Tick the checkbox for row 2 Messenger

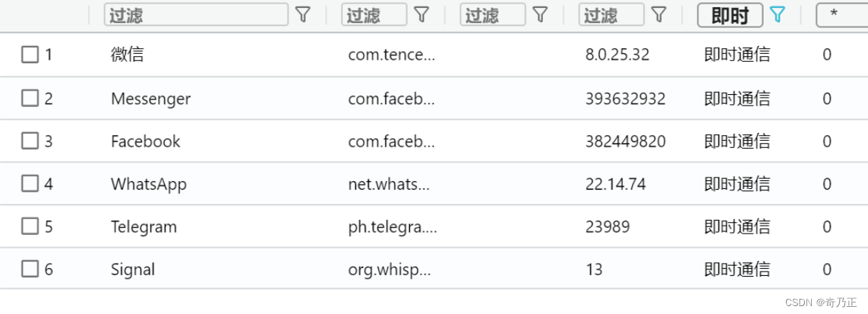pyautogui.click(x=29, y=98)
